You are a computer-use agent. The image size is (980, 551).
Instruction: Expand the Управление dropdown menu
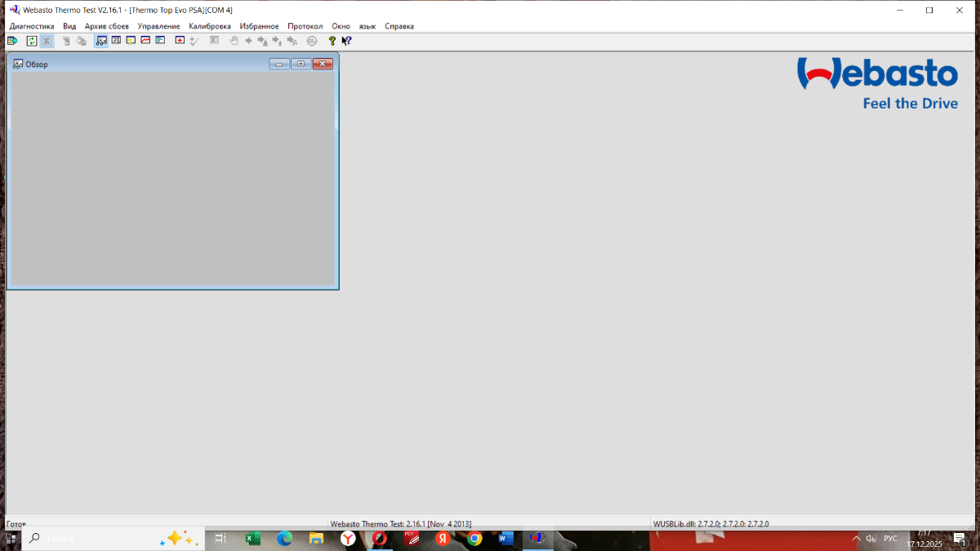tap(158, 26)
